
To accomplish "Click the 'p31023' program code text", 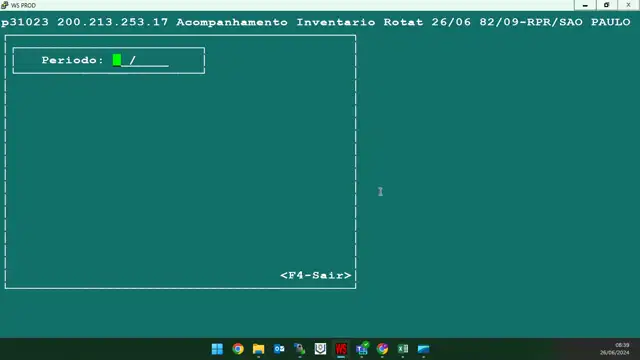I will pos(25,22).
